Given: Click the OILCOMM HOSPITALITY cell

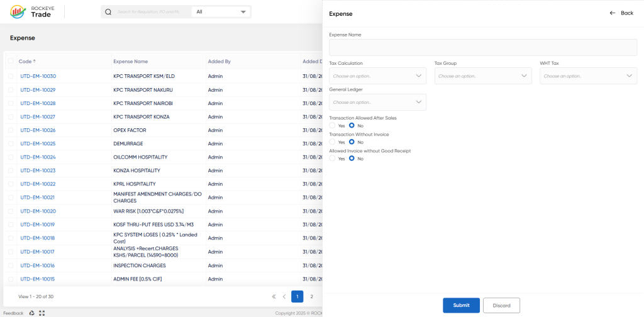Looking at the screenshot, I should point(140,157).
